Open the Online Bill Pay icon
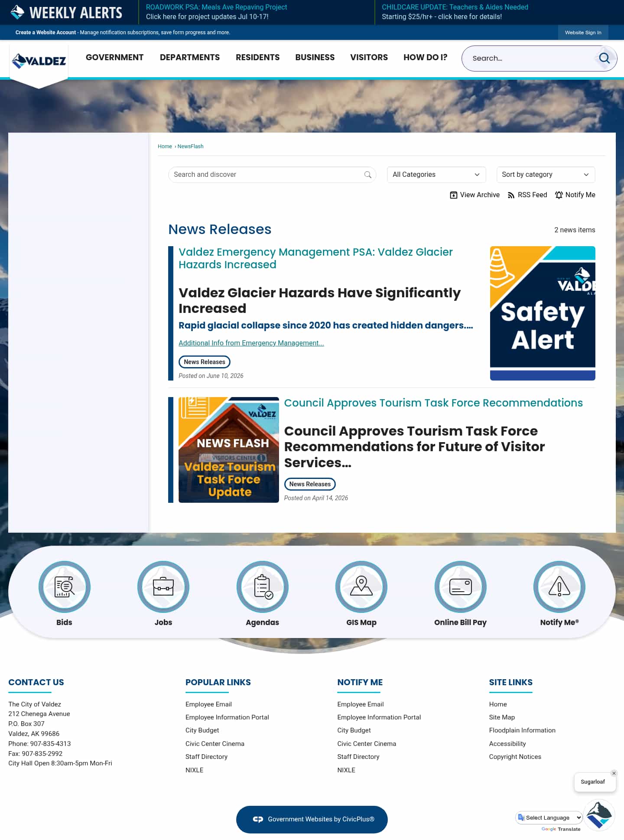The height and width of the screenshot is (840, 624). point(461,587)
